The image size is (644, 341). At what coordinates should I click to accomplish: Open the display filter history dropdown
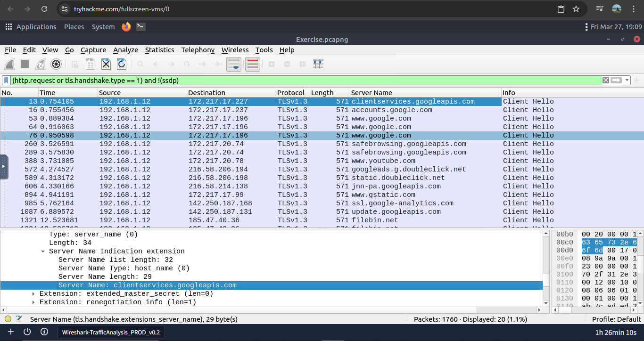[x=627, y=80]
